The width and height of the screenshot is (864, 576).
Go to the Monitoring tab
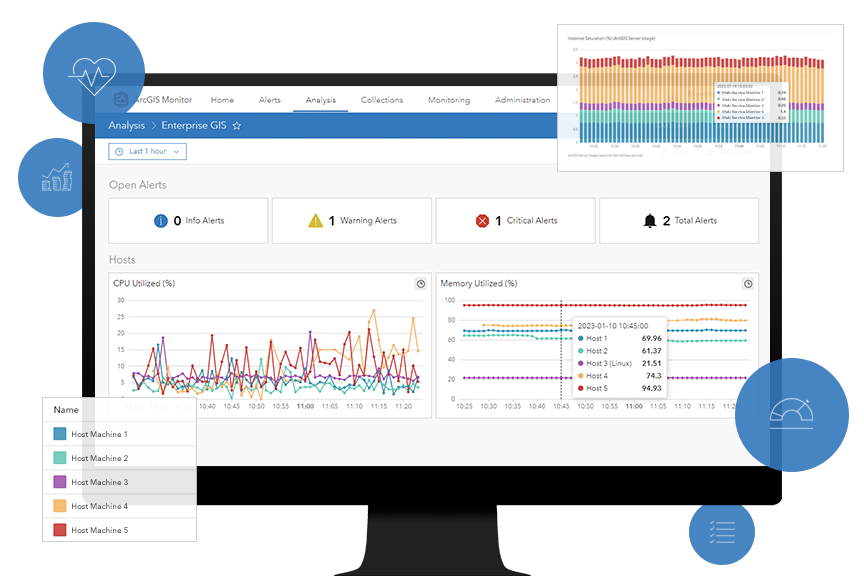pyautogui.click(x=449, y=100)
